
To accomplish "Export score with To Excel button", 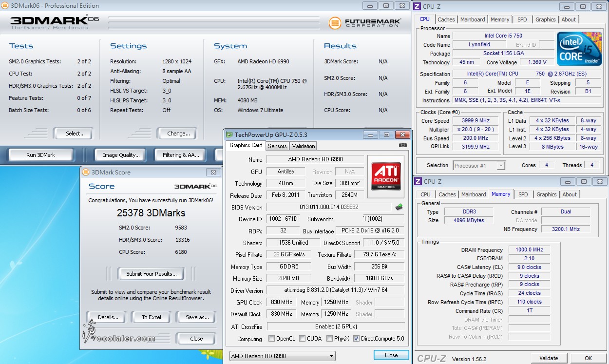I will (152, 317).
